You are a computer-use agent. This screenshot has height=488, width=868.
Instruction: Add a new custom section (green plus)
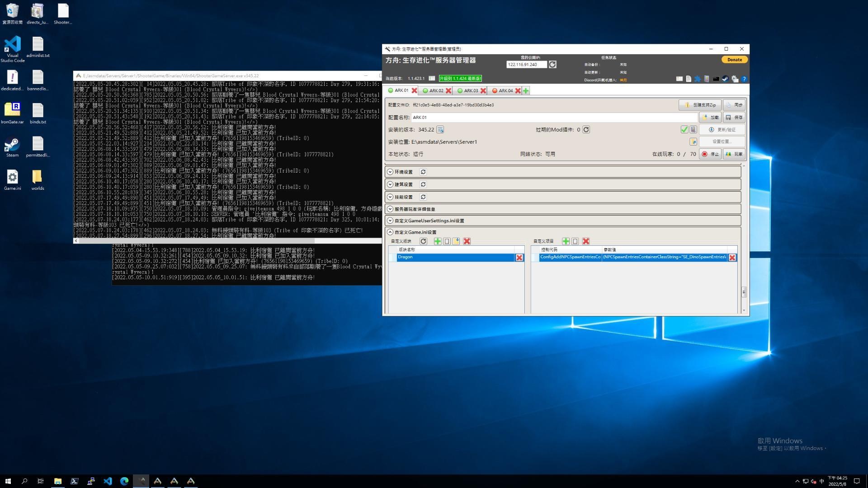point(438,241)
